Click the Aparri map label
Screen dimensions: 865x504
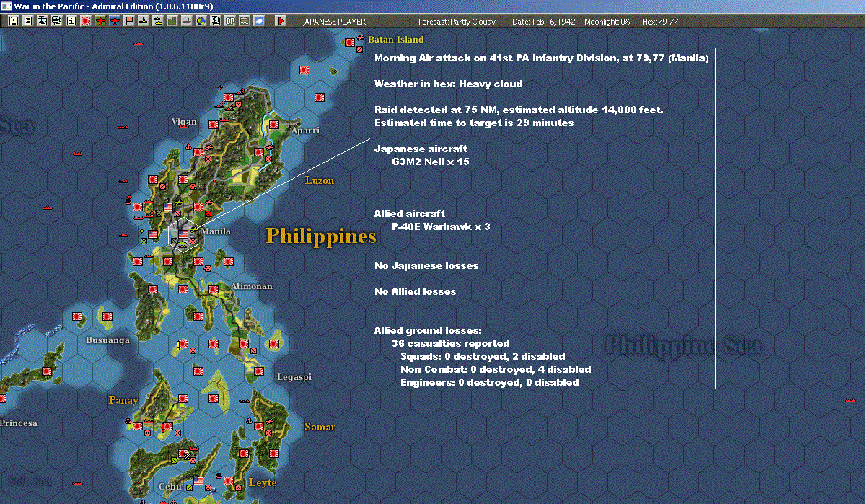(305, 130)
